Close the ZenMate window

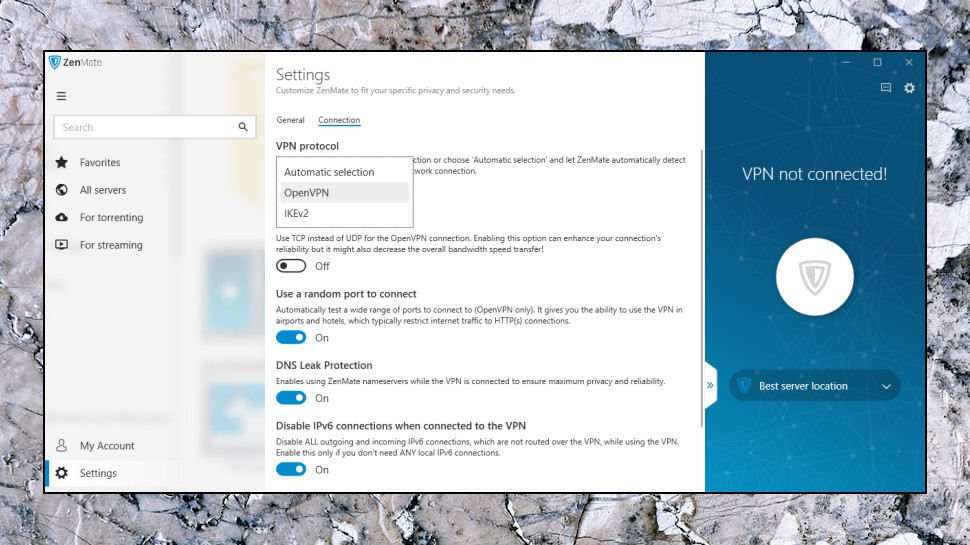pos(909,62)
